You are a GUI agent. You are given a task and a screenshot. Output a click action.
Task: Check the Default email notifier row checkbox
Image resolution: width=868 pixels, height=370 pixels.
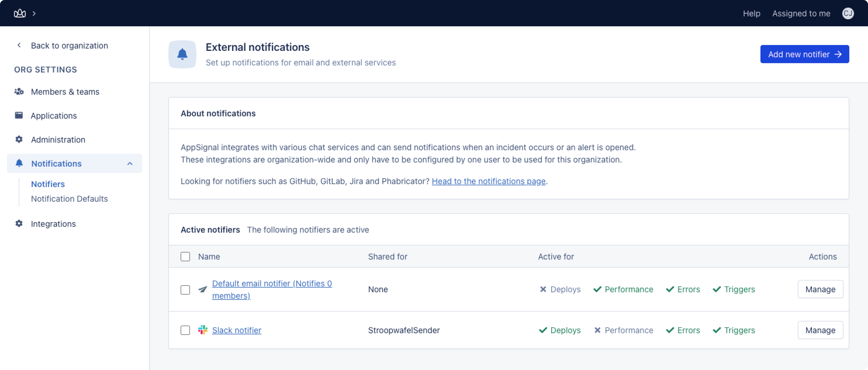185,290
